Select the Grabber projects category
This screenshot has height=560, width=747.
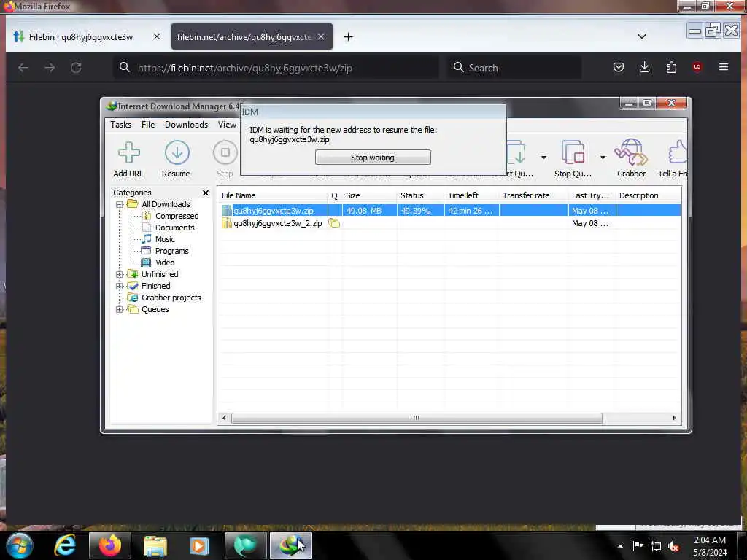(171, 297)
